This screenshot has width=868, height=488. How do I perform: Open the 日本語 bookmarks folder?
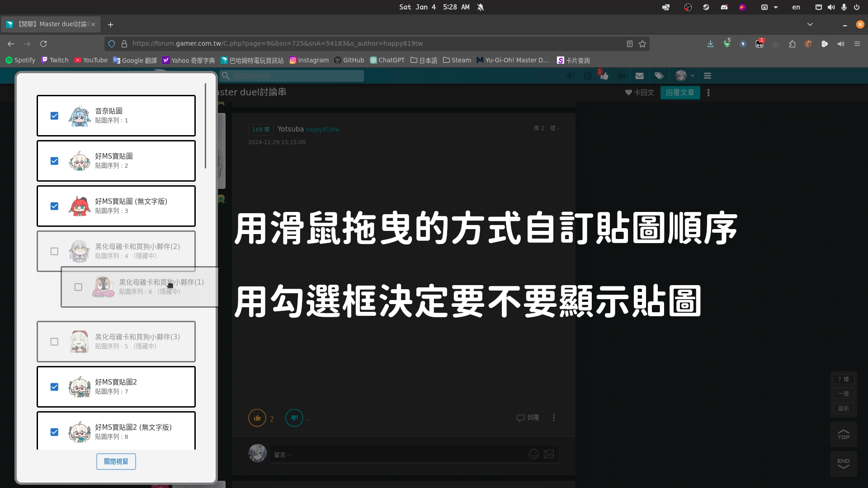point(424,60)
